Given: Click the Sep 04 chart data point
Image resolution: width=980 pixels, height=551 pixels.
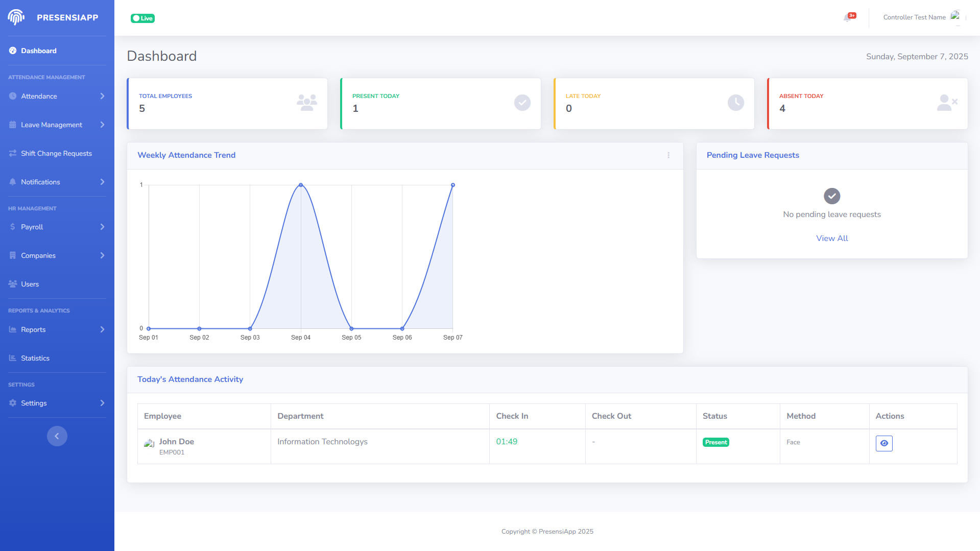Looking at the screenshot, I should [301, 185].
